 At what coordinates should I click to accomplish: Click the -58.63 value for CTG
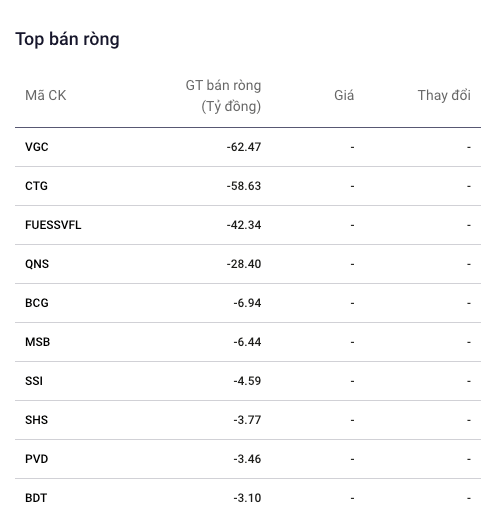pyautogui.click(x=244, y=186)
